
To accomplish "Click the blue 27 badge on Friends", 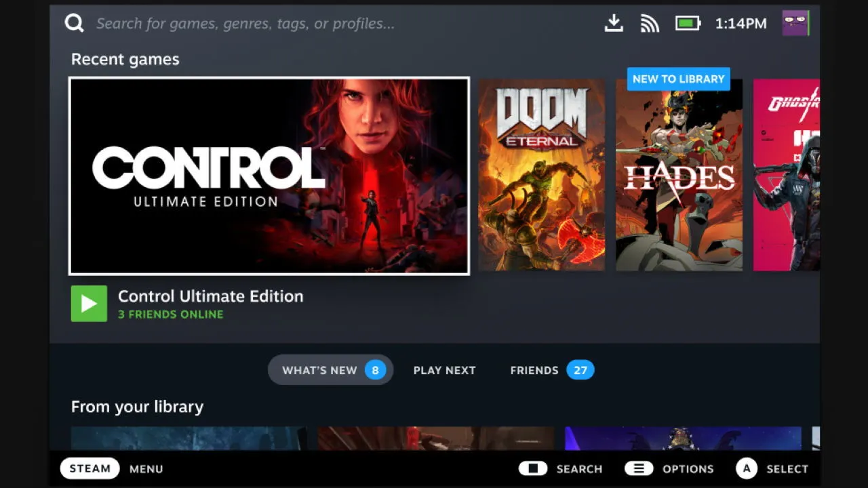I will [580, 370].
